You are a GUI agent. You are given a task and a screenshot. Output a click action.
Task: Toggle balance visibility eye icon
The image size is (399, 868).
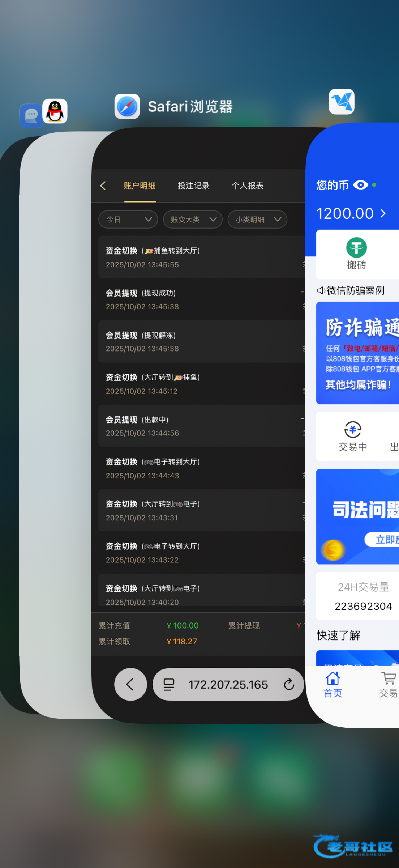pyautogui.click(x=360, y=185)
